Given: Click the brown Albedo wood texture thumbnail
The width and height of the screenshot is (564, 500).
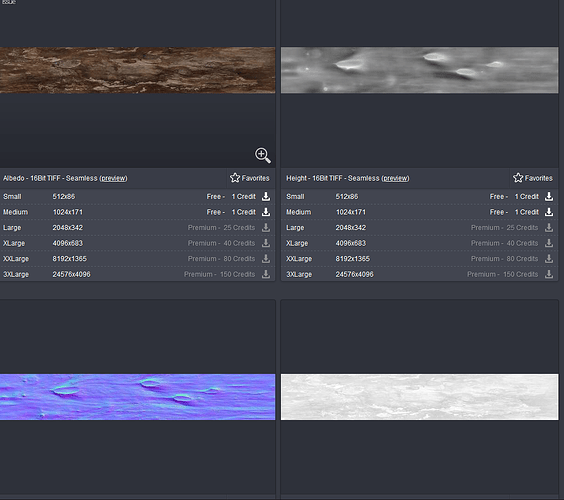Looking at the screenshot, I should (137, 70).
